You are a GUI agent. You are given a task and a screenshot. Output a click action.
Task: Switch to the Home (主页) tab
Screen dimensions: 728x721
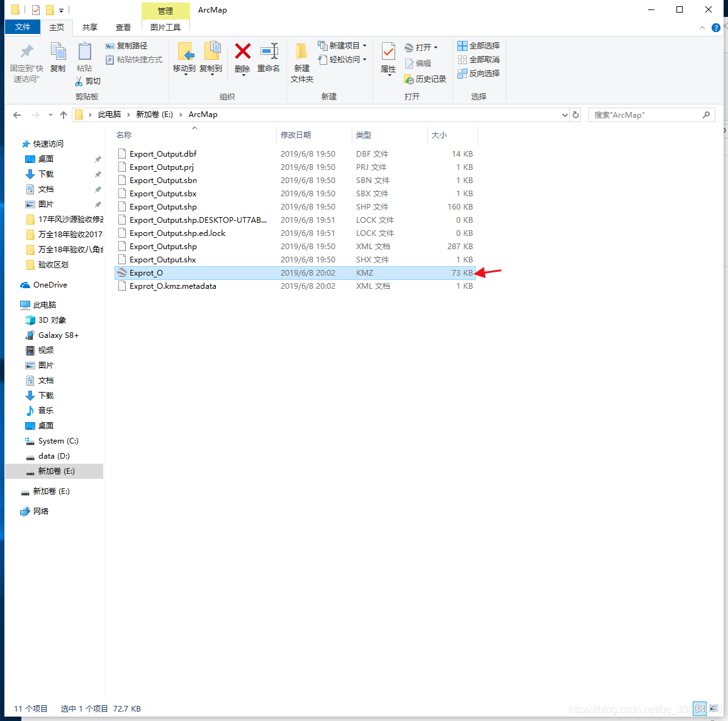tap(57, 28)
